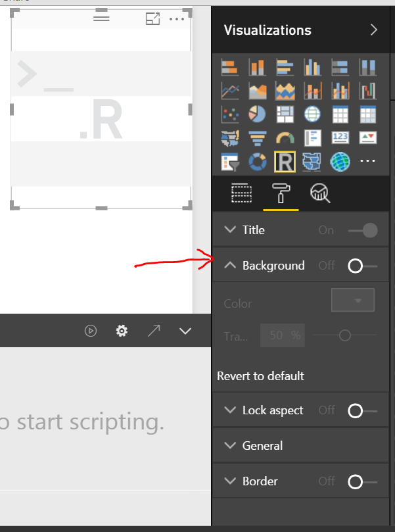This screenshot has width=395, height=532.
Task: Collapse the R script editor chevron
Action: pos(185,331)
